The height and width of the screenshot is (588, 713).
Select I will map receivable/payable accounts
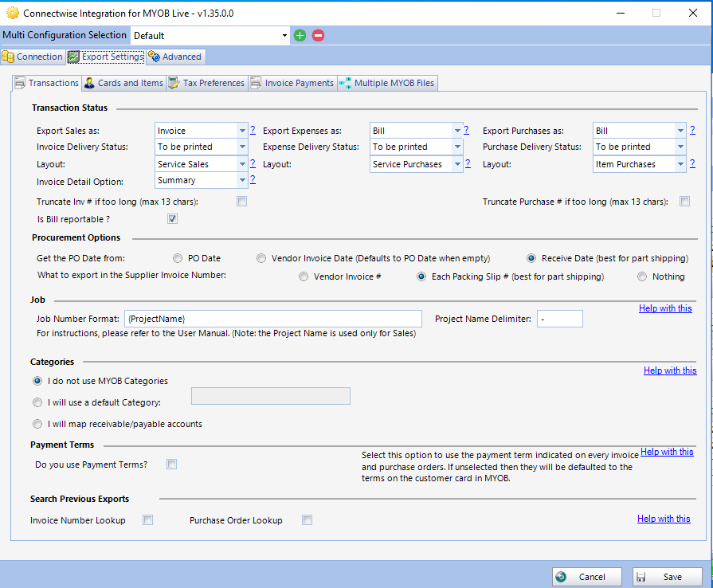coord(37,424)
